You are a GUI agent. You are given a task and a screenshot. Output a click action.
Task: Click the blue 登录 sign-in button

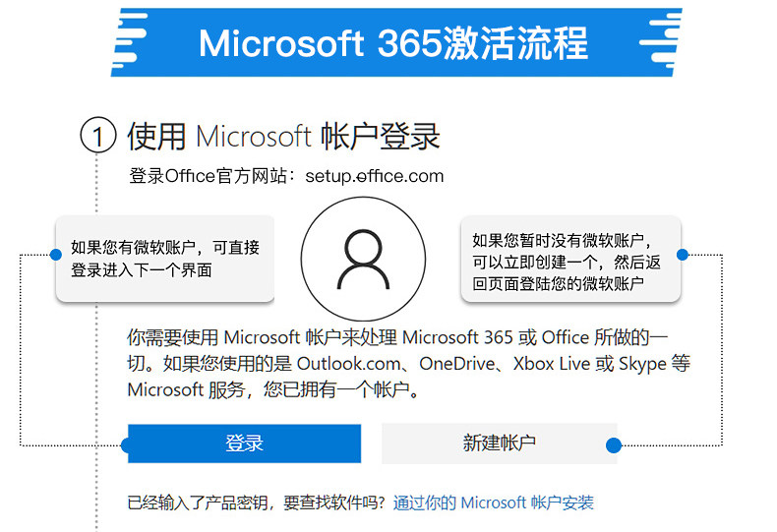244,443
